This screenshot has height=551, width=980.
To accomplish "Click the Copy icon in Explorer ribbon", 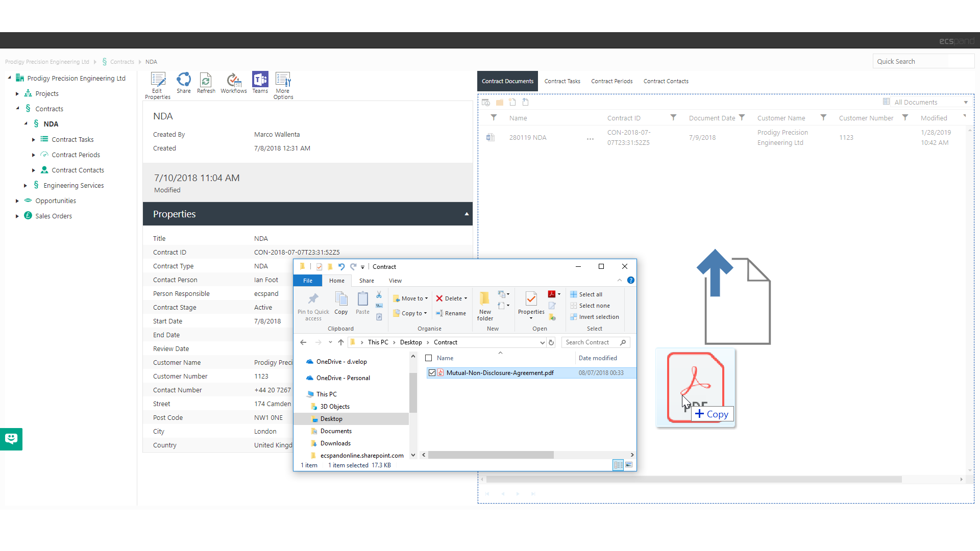I will coord(341,303).
